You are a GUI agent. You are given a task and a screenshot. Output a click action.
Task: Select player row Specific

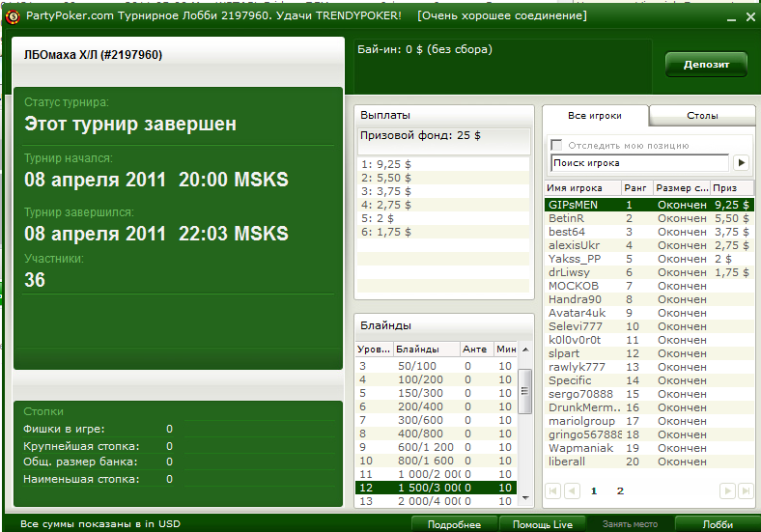[649, 380]
